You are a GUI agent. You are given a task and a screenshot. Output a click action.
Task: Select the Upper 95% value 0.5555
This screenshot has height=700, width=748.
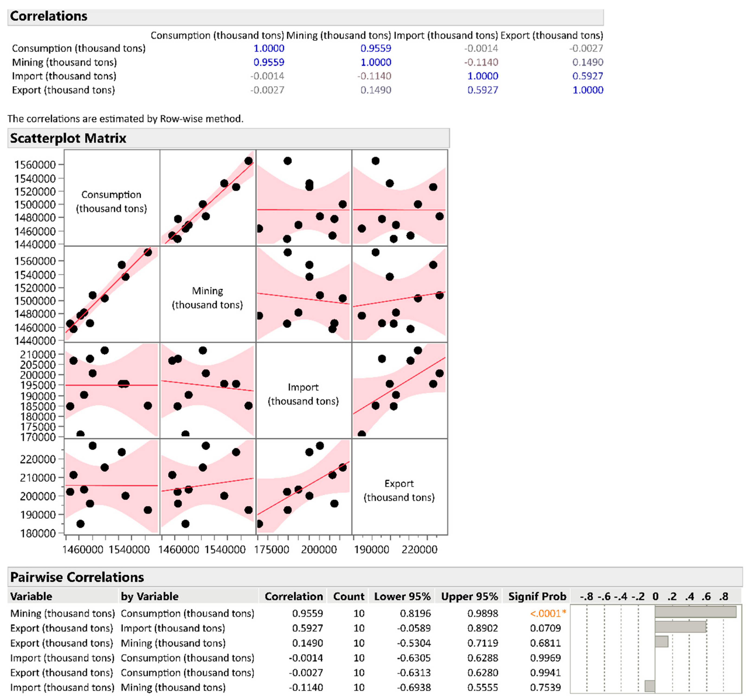(x=482, y=687)
